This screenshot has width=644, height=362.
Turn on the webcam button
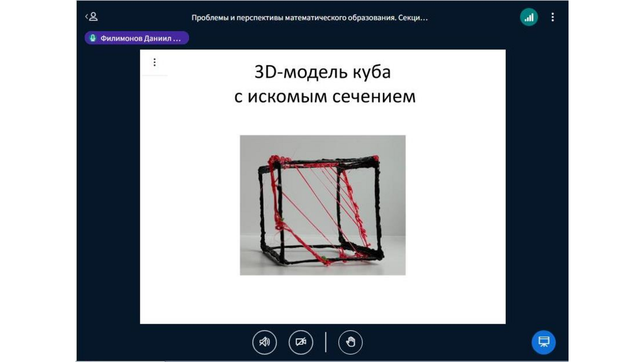[x=301, y=342]
